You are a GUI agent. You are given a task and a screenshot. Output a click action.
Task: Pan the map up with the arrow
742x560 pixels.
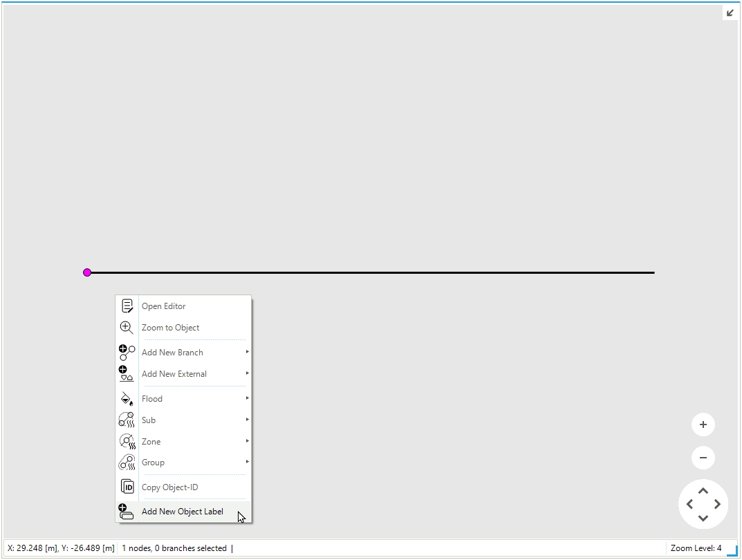[x=703, y=491]
